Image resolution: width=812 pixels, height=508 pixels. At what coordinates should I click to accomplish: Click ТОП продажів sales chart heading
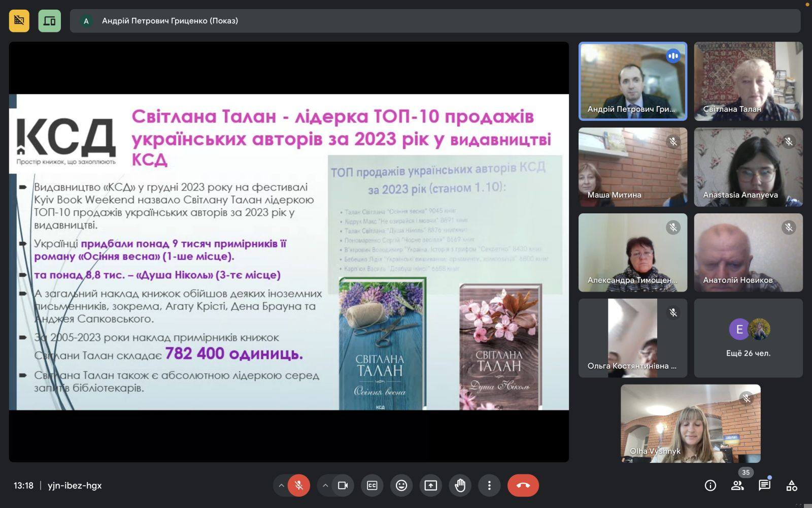(437, 179)
